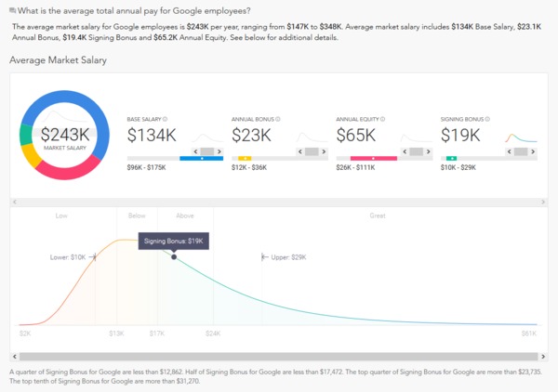This screenshot has width=558, height=392.
Task: Click the $17K axis label
Action: (x=157, y=333)
